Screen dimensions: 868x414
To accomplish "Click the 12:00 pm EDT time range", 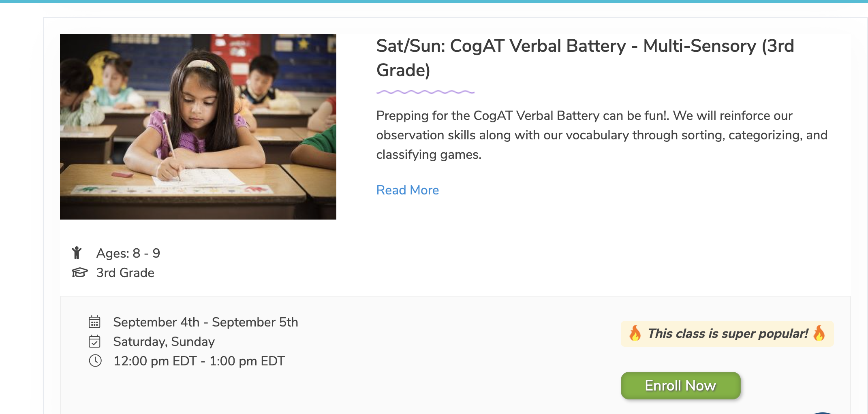I will pos(199,361).
